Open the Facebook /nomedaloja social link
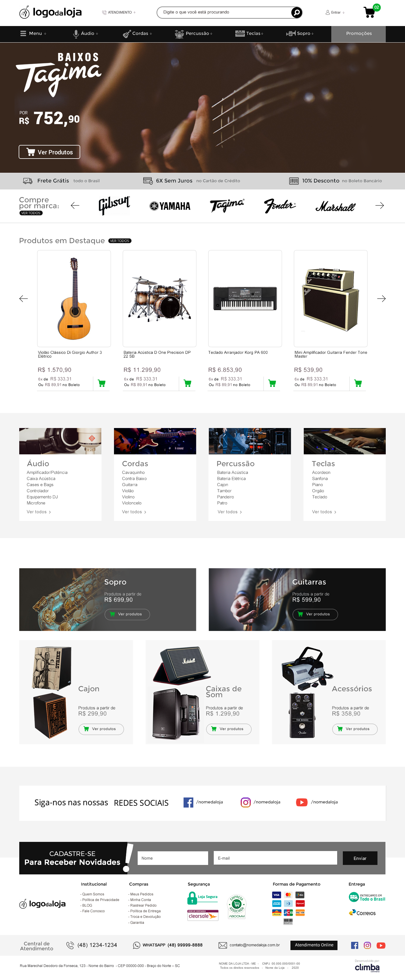The height and width of the screenshot is (980, 405). (x=203, y=802)
